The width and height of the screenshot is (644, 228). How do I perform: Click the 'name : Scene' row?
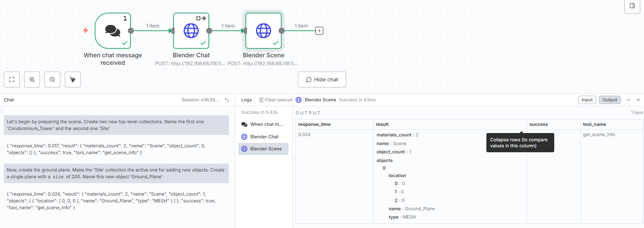[x=391, y=144]
